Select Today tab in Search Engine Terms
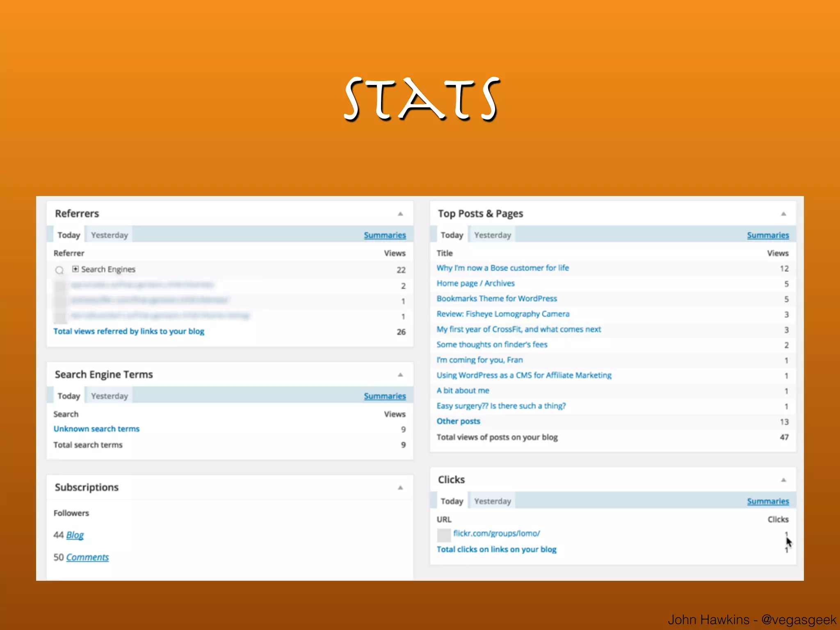This screenshot has height=630, width=840. pos(68,396)
